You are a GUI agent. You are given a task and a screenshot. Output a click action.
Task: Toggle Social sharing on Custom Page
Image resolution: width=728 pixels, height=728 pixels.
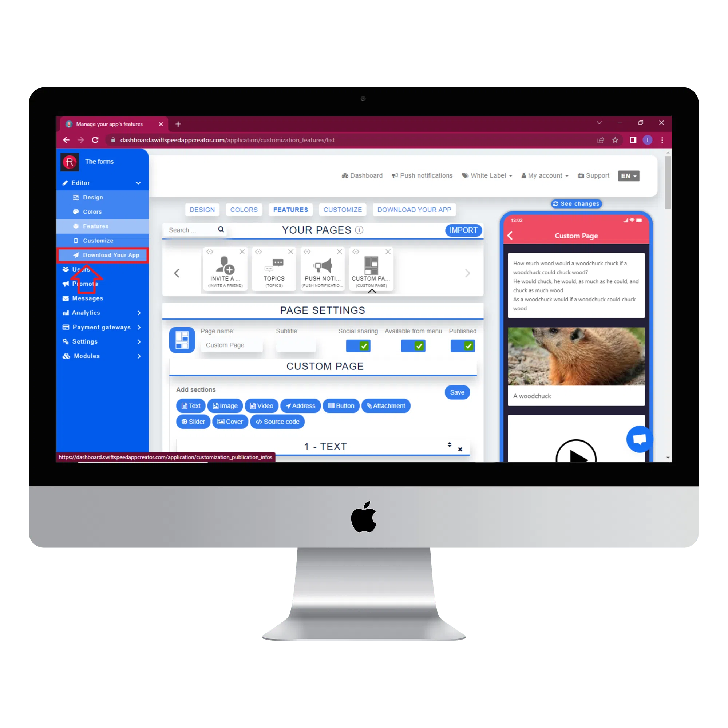click(x=357, y=345)
